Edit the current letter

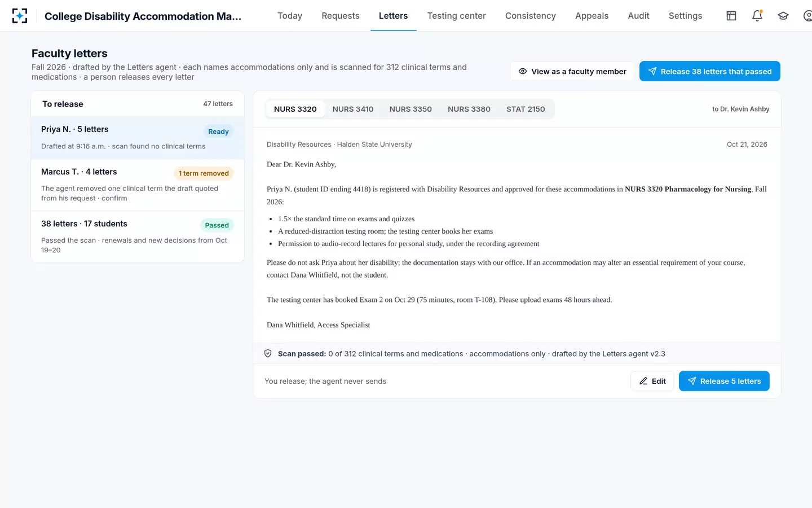tap(652, 381)
